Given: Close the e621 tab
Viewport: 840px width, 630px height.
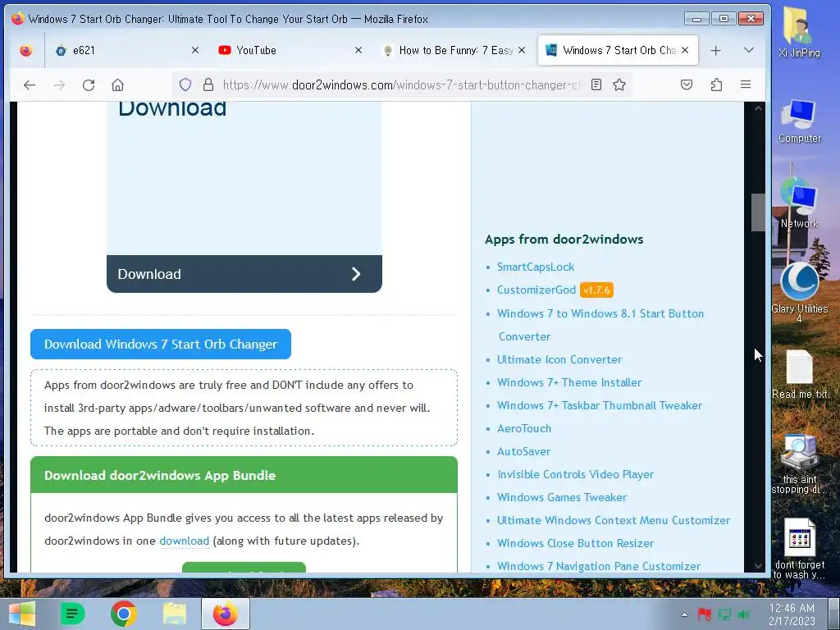Looking at the screenshot, I should pos(195,50).
